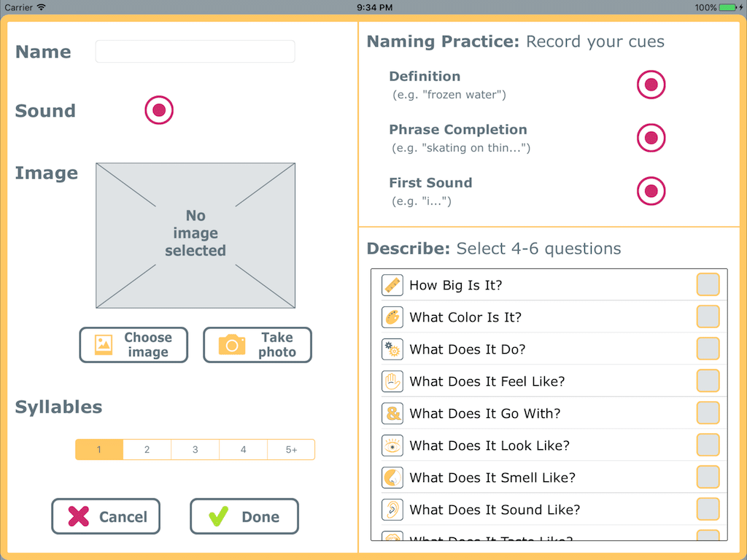This screenshot has height=560, width=747.
Task: Record a cue for Definition
Action: (651, 85)
